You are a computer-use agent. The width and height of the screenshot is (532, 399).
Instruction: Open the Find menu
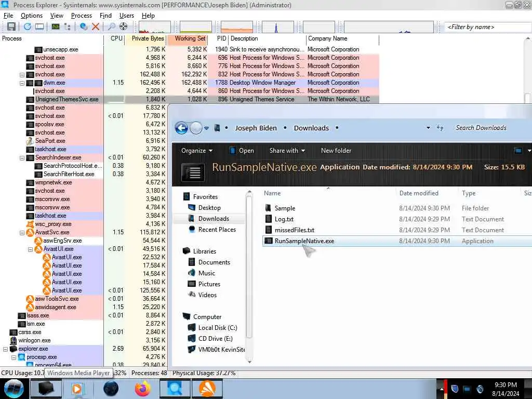tap(105, 16)
